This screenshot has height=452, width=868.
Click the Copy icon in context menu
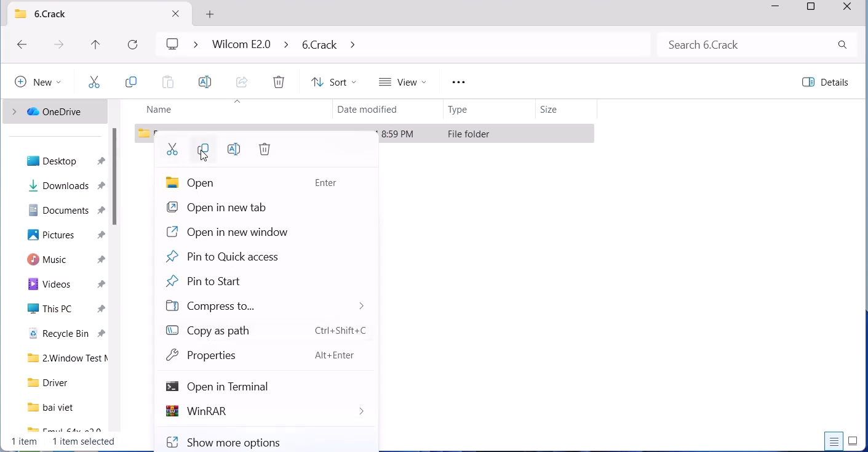pos(204,150)
